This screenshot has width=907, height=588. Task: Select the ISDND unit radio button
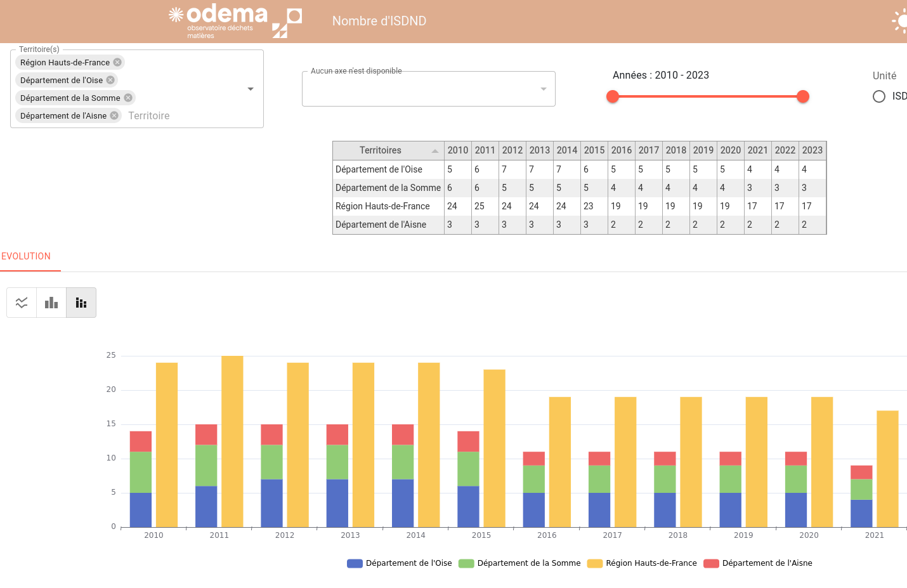pyautogui.click(x=879, y=96)
